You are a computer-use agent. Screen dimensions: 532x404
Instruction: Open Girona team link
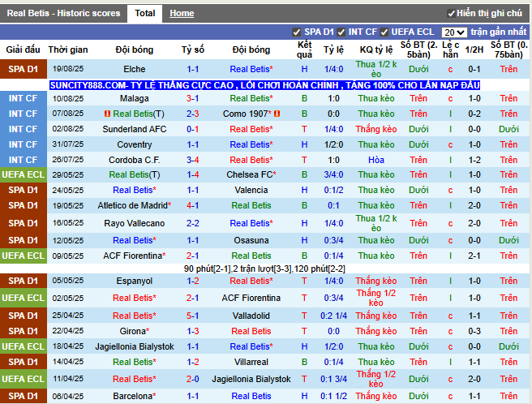tap(135, 331)
